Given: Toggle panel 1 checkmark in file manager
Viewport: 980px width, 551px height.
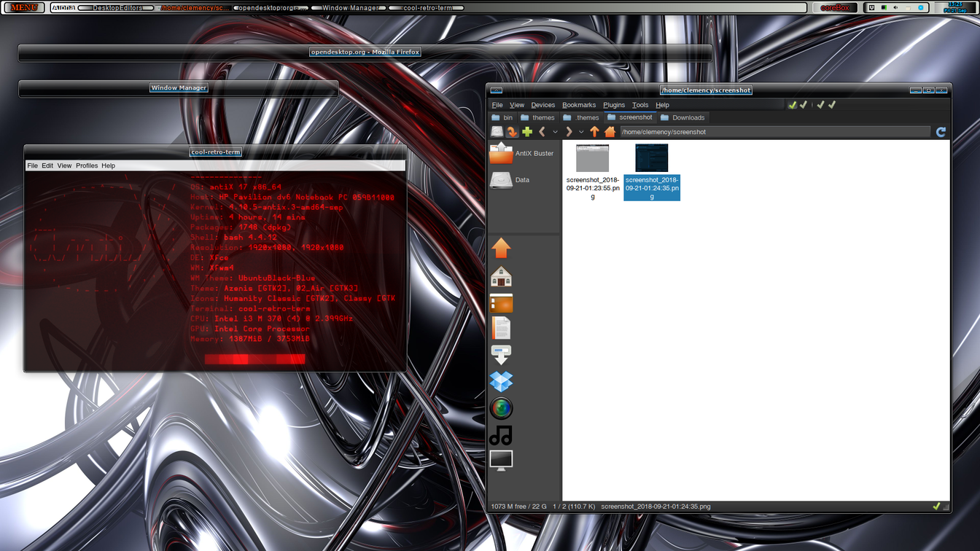Looking at the screenshot, I should tap(792, 105).
